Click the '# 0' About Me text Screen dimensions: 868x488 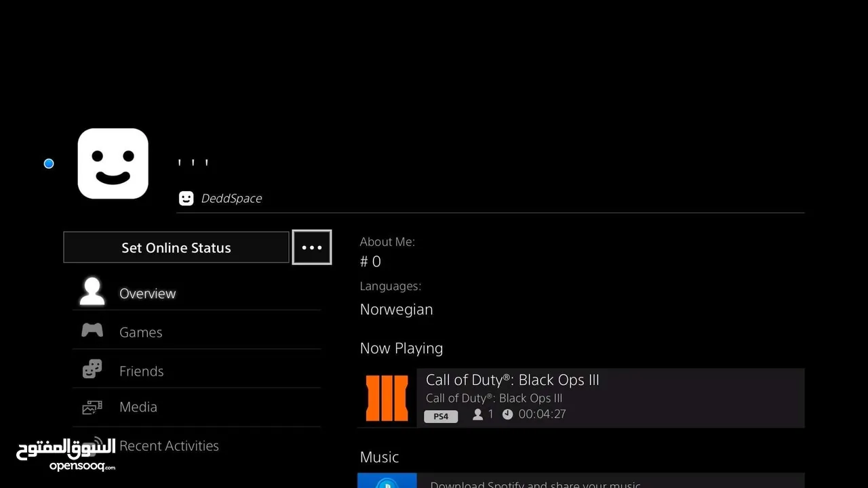tap(370, 262)
